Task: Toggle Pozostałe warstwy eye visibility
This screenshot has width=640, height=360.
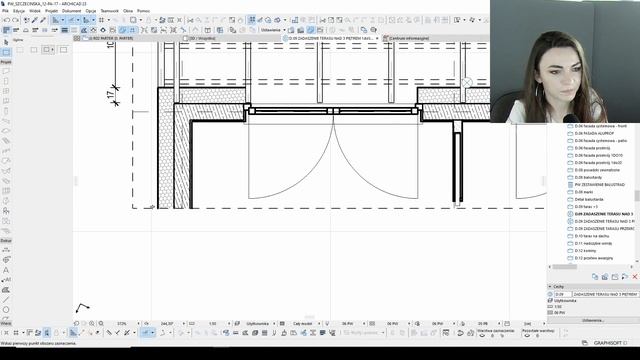Action: tap(527, 336)
